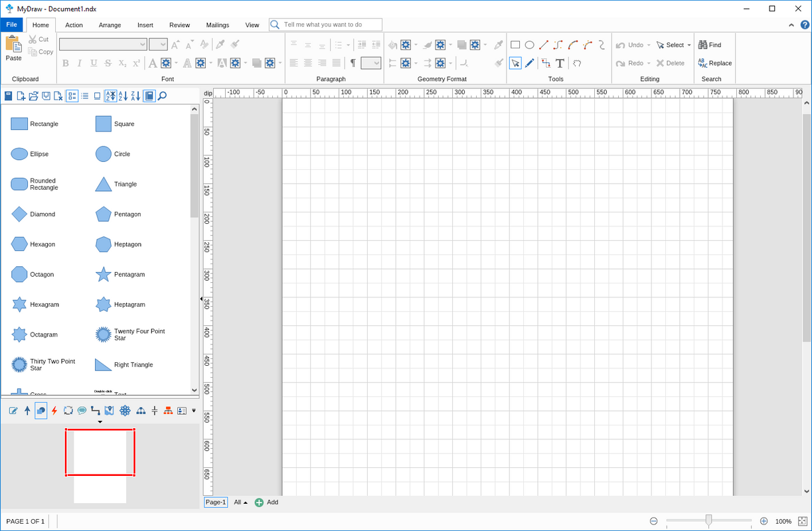Toggle the icons and names list view
812x531 pixels.
72,96
